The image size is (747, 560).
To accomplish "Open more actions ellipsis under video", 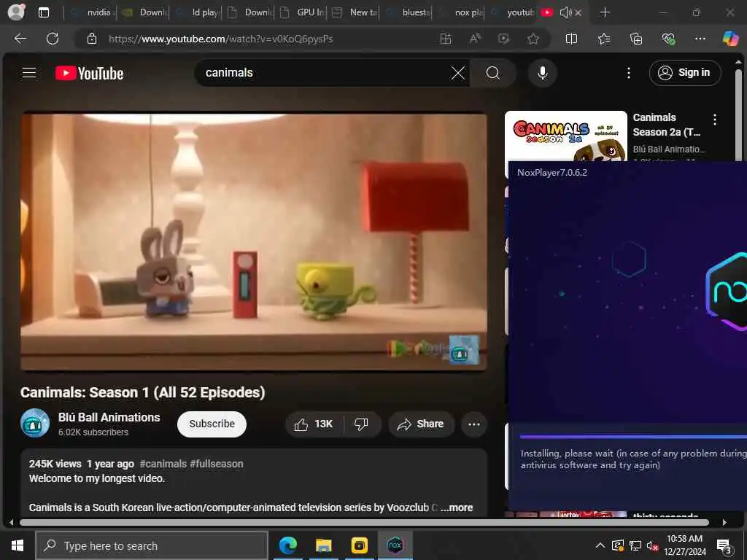I will (x=474, y=424).
